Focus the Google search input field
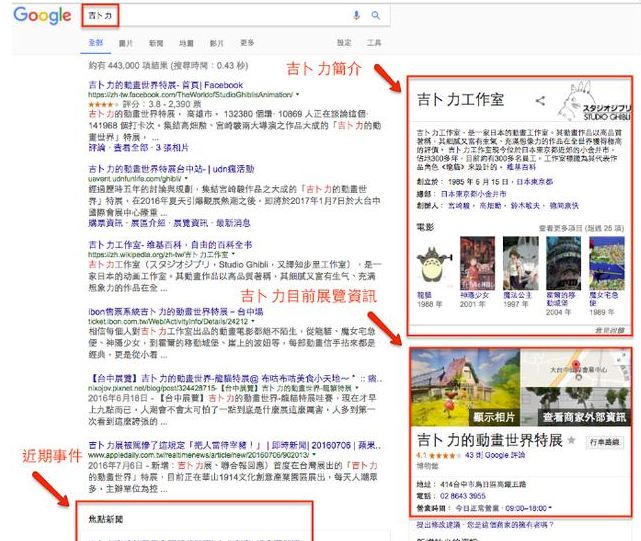 pos(235,16)
